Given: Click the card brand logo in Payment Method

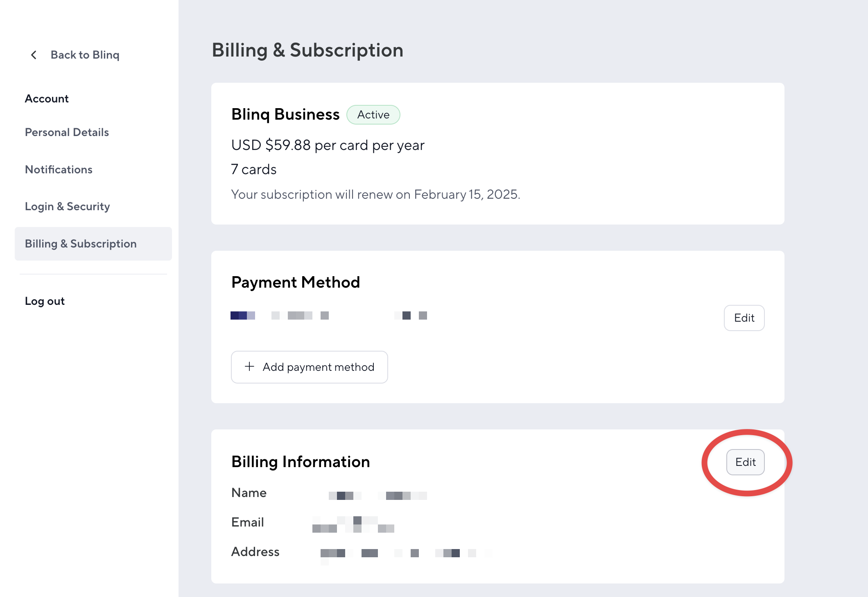Looking at the screenshot, I should (243, 316).
